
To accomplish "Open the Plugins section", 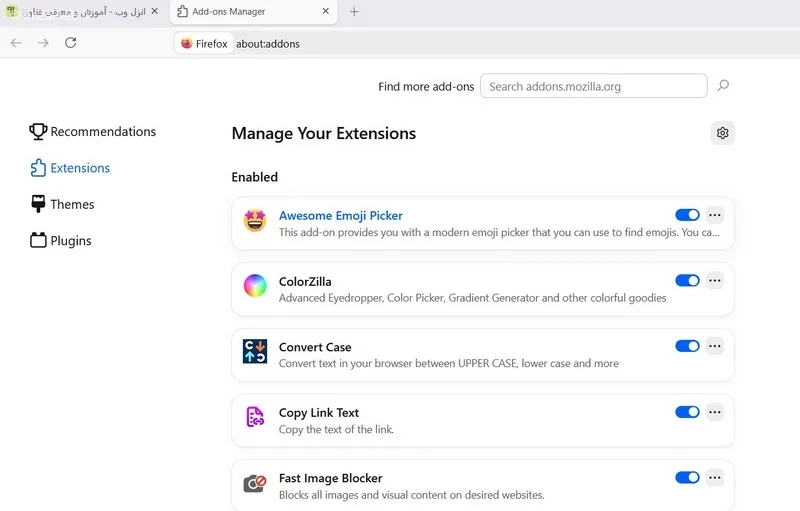I will coord(61,240).
